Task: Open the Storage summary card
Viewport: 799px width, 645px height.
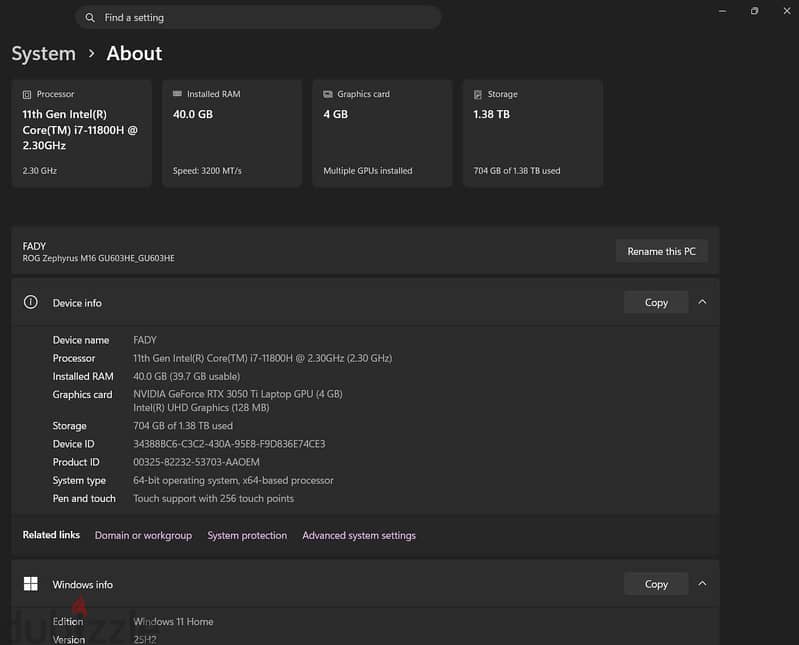Action: 533,133
